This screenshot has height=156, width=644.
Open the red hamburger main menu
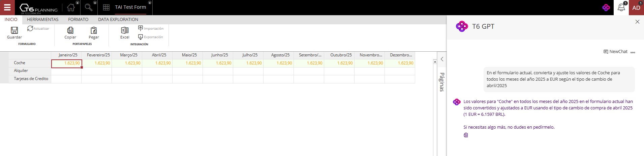(7, 7)
